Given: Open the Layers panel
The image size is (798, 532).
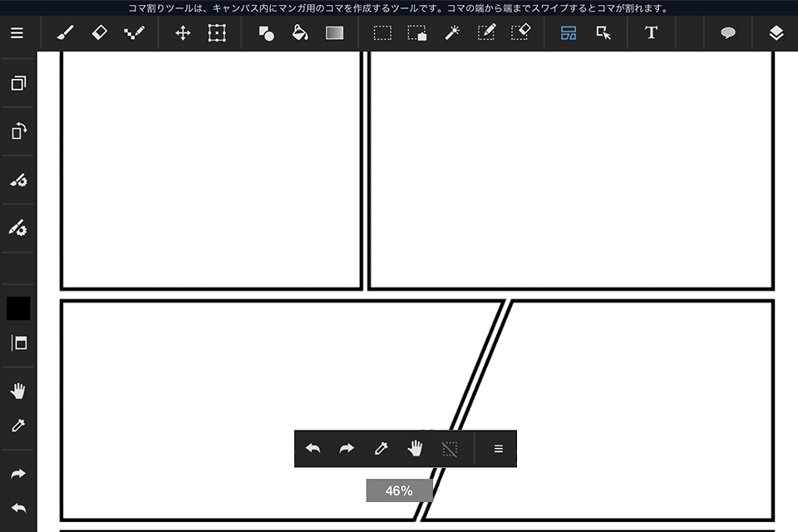Looking at the screenshot, I should (776, 32).
